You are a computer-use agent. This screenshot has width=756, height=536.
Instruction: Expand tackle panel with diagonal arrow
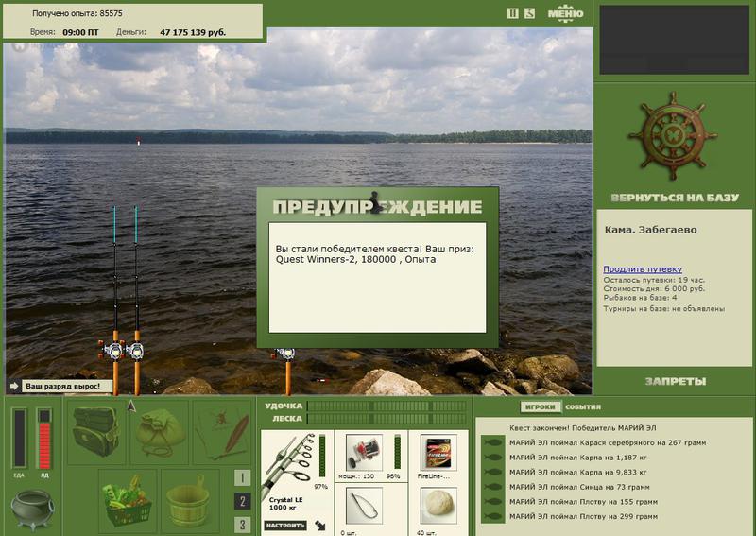[319, 525]
